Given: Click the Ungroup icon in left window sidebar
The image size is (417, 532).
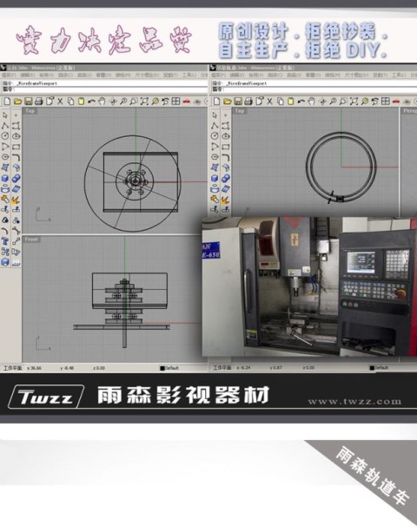Looking at the screenshot, I should click(x=16, y=220).
